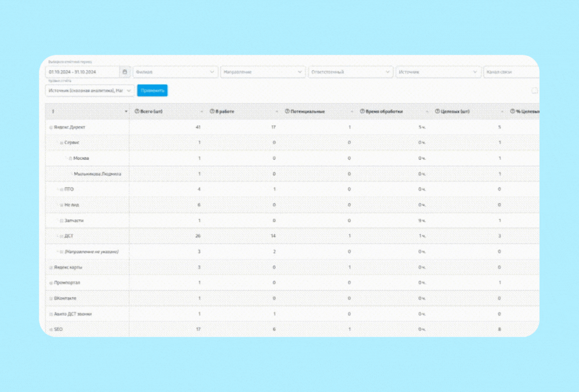The height and width of the screenshot is (392, 579).
Task: Open the calendar icon beside date range
Action: tap(125, 72)
